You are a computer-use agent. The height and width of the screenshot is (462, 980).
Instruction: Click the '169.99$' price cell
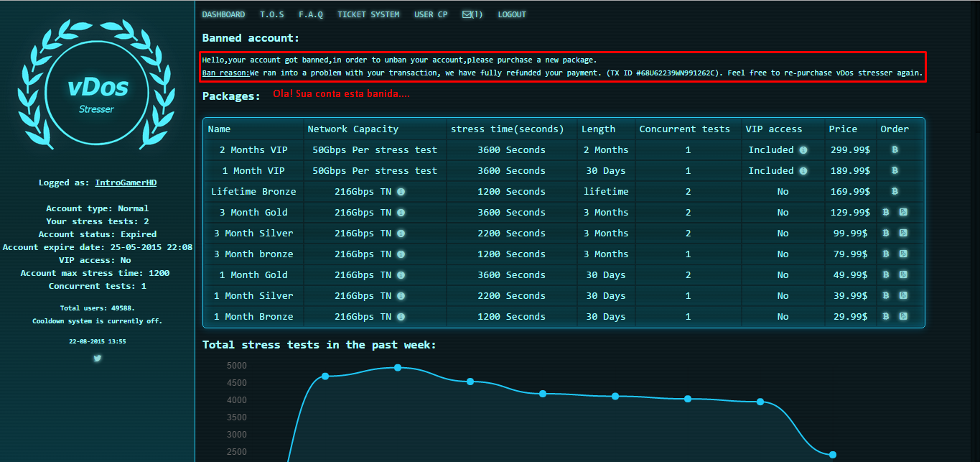pyautogui.click(x=850, y=192)
